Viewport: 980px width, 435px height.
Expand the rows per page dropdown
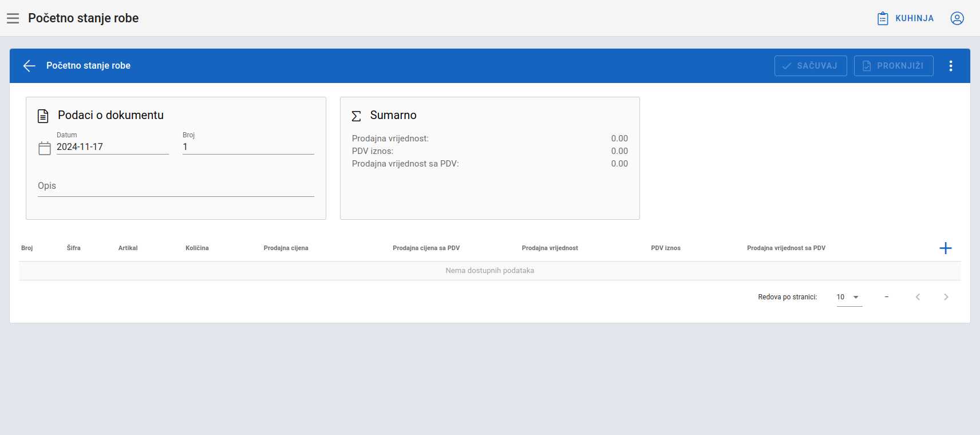[849, 297]
